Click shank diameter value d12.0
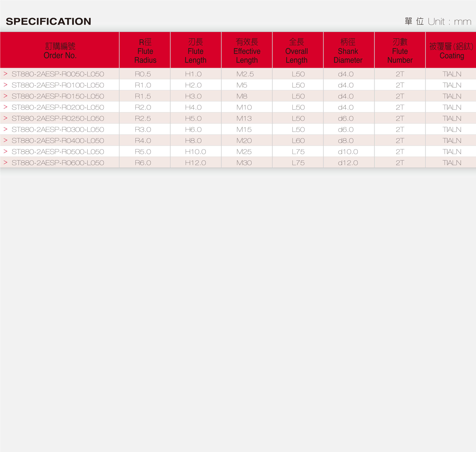The width and height of the screenshot is (476, 452). point(348,163)
